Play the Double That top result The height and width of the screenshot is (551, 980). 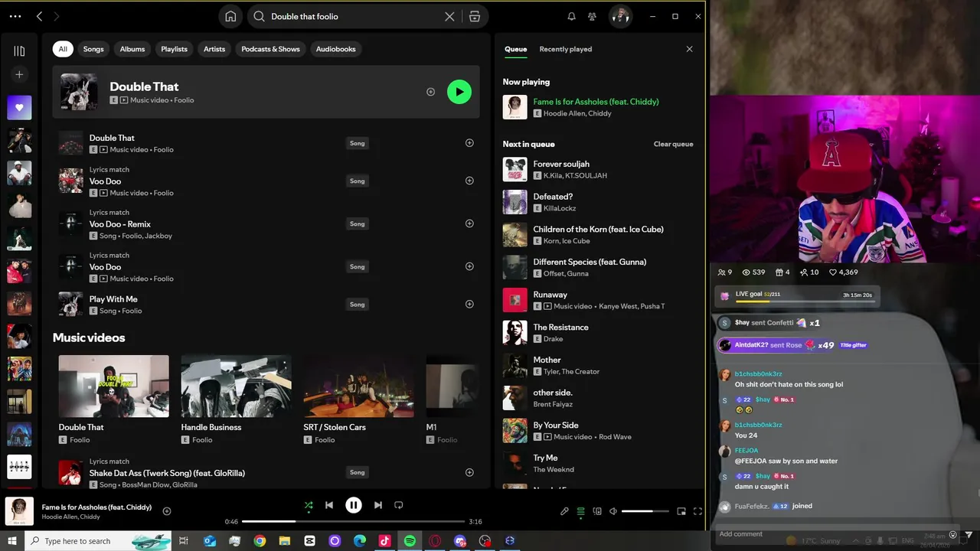click(x=459, y=92)
